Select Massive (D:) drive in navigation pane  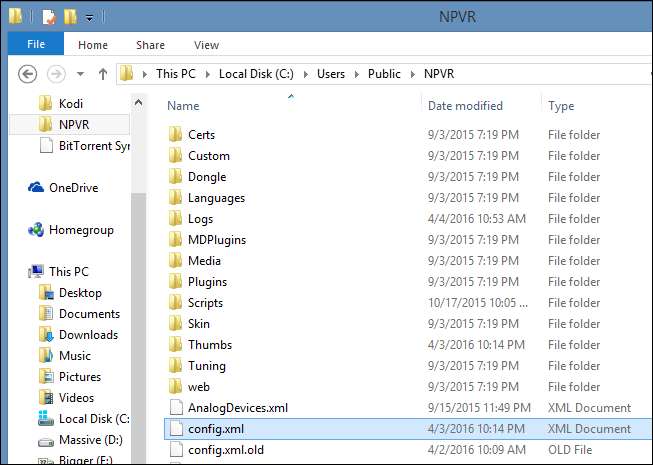coord(80,440)
